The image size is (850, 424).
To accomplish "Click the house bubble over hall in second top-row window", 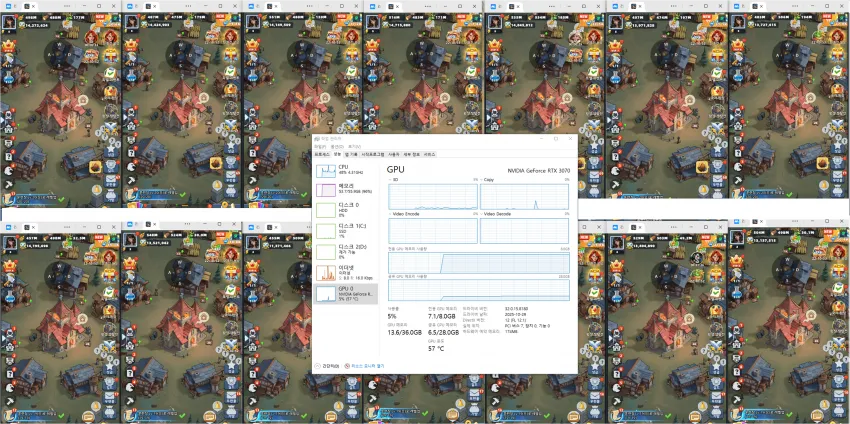I will pyautogui.click(x=204, y=99).
